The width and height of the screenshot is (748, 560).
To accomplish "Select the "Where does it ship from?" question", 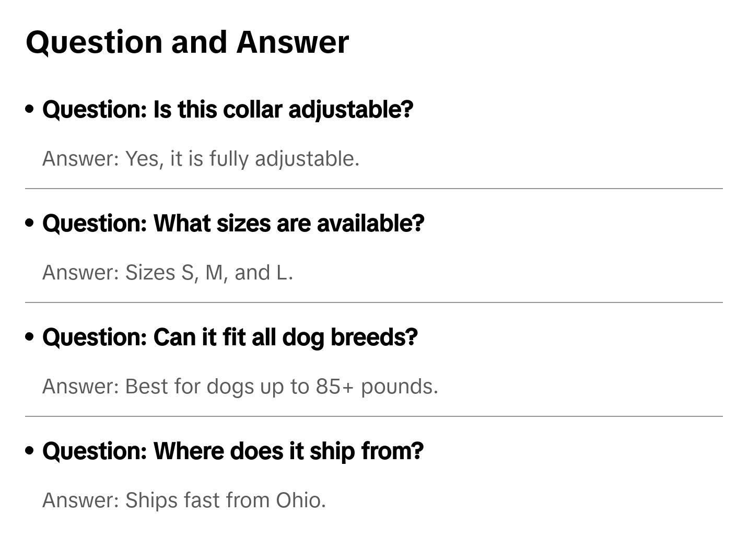I will [x=233, y=451].
